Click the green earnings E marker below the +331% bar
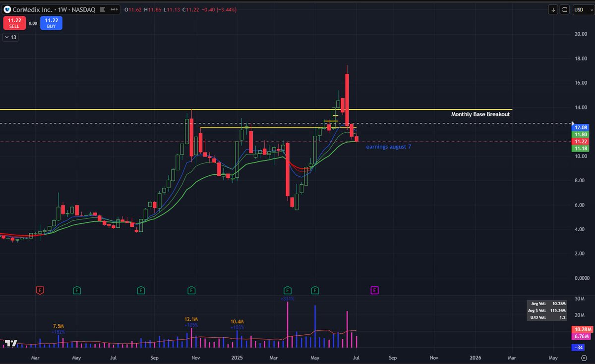The image size is (595, 364). (x=287, y=289)
